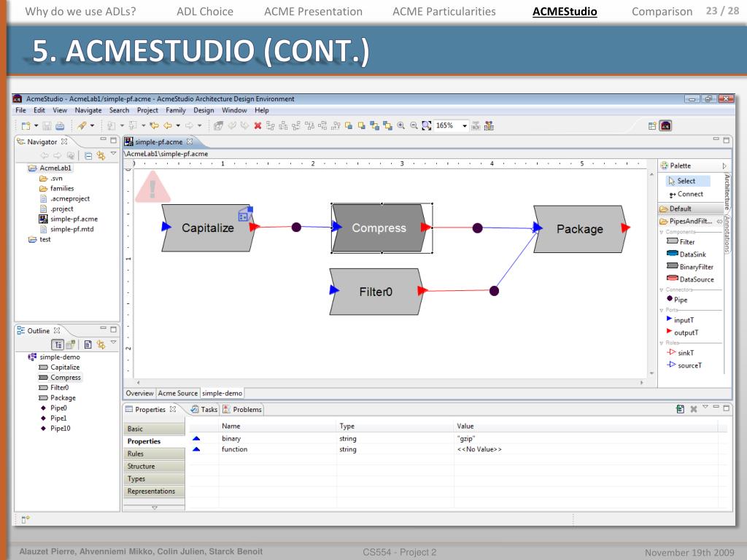The image size is (747, 560).
Task: Switch to the Acme Source tab
Action: (x=178, y=393)
